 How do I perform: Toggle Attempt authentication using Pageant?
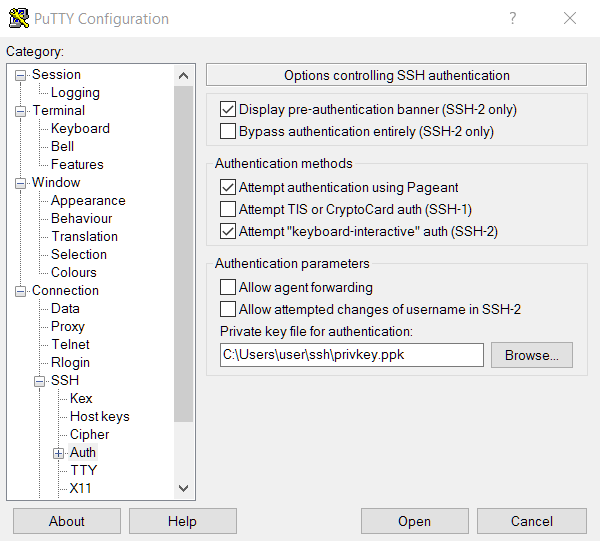(228, 187)
